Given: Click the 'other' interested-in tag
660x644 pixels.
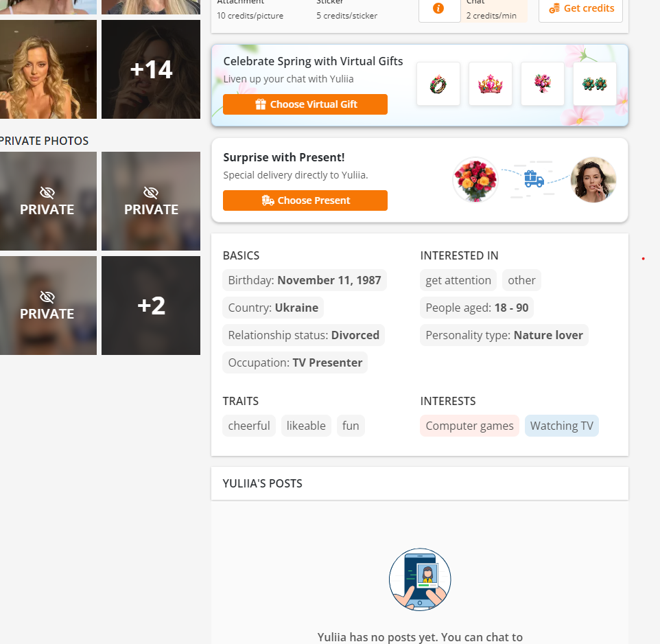Looking at the screenshot, I should pyautogui.click(x=521, y=281).
